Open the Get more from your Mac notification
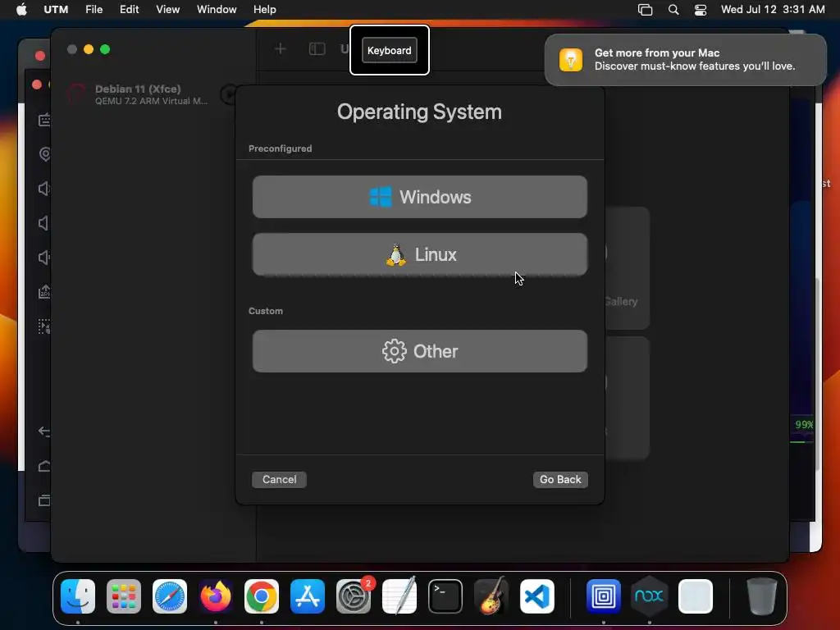840x630 pixels. [685, 59]
